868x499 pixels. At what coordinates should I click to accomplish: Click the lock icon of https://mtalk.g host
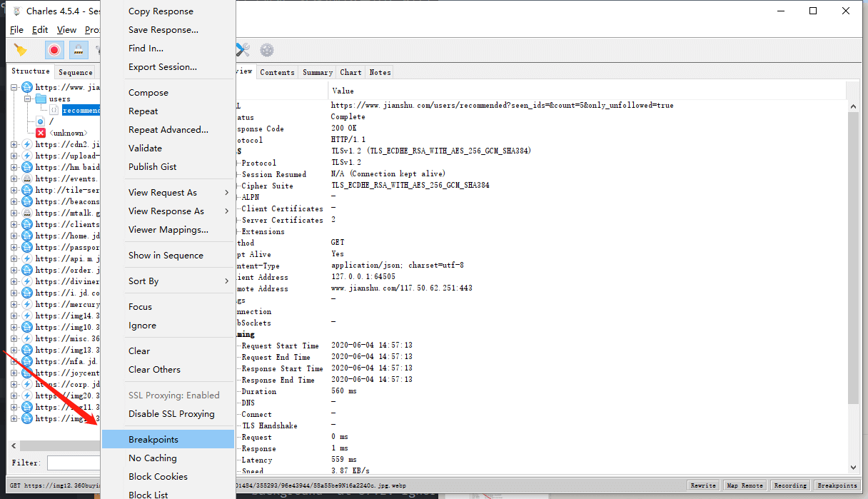[x=27, y=213]
